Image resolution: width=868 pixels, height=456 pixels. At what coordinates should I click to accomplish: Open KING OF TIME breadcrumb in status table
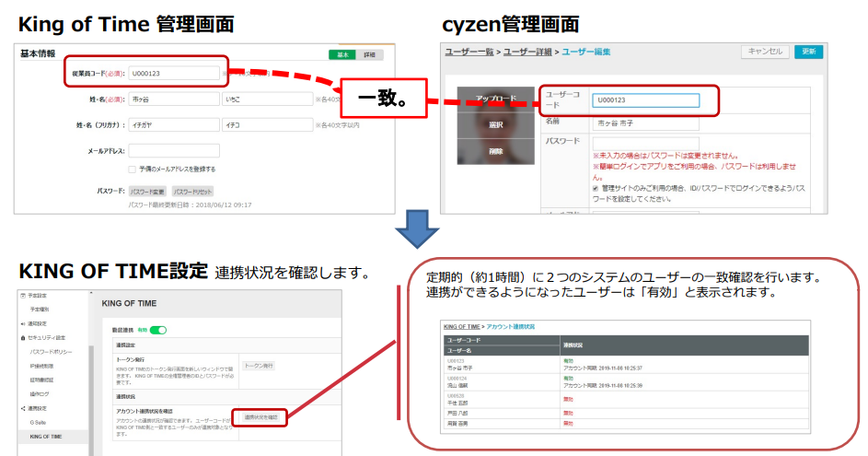click(462, 327)
